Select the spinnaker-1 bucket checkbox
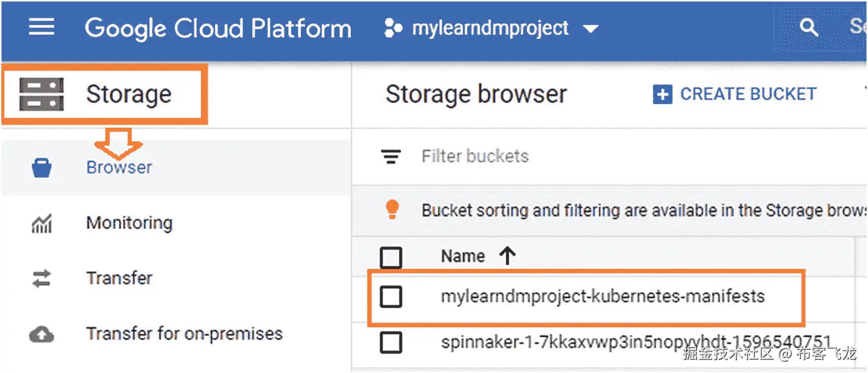This screenshot has height=373, width=868. pyautogui.click(x=390, y=343)
